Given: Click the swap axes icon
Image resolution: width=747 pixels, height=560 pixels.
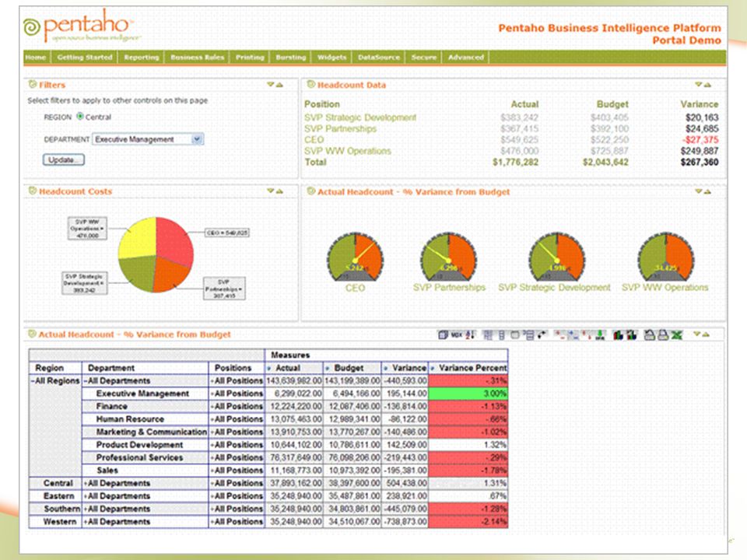Looking at the screenshot, I should (x=542, y=335).
